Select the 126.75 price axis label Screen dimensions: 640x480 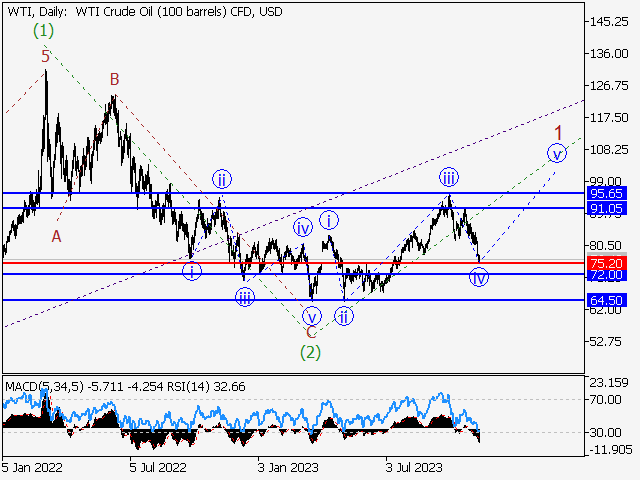pyautogui.click(x=609, y=86)
